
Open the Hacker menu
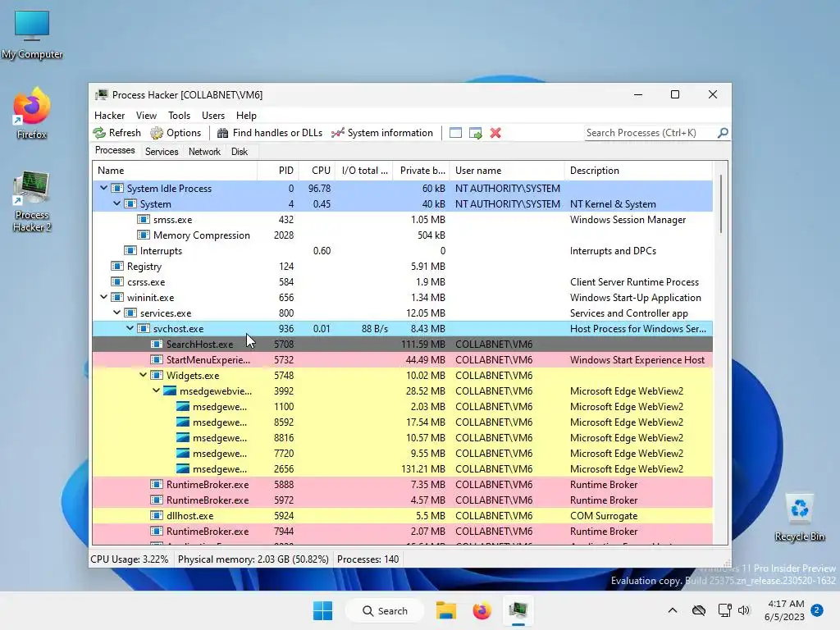[109, 115]
